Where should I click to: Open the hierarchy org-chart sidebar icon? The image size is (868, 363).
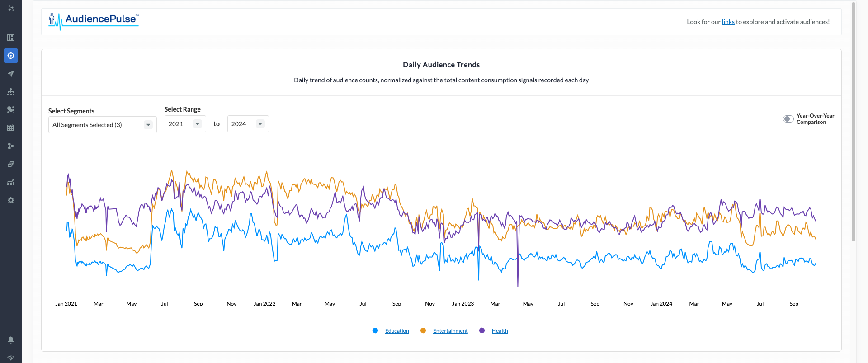(11, 92)
